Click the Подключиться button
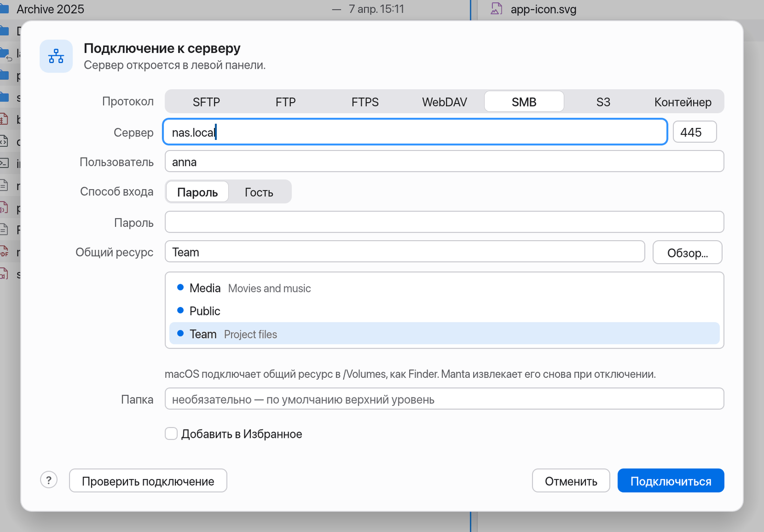 click(x=671, y=480)
